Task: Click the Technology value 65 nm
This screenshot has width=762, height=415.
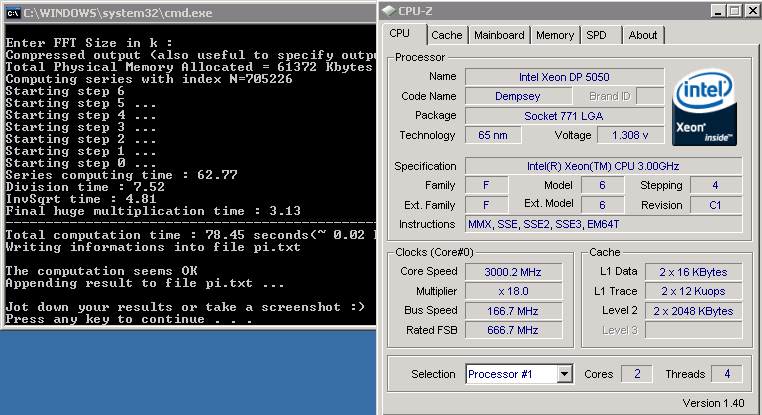Action: coord(493,135)
